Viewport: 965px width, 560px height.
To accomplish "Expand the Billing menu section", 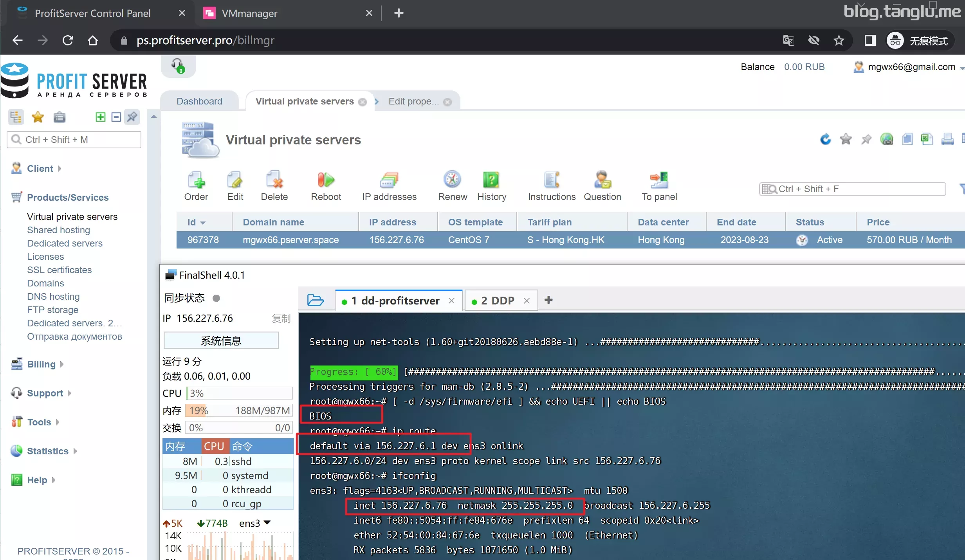I will point(41,364).
